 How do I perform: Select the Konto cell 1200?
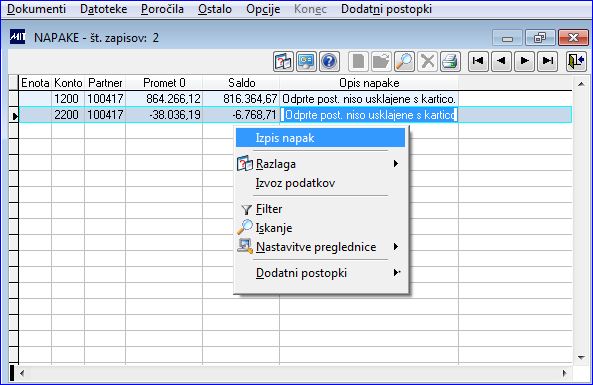click(x=68, y=99)
